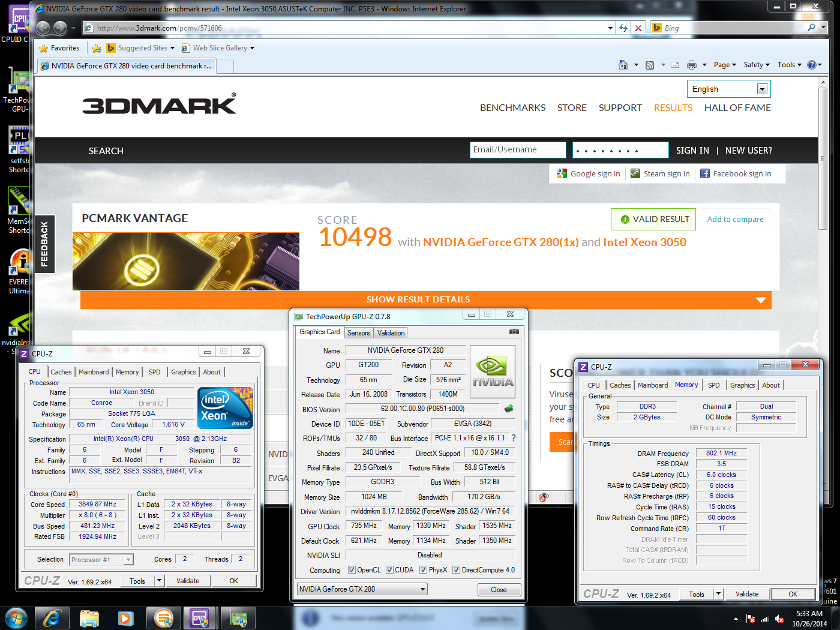The image size is (840, 630).
Task: Switch to the SPD tab in right CPU-Z window
Action: (x=713, y=385)
